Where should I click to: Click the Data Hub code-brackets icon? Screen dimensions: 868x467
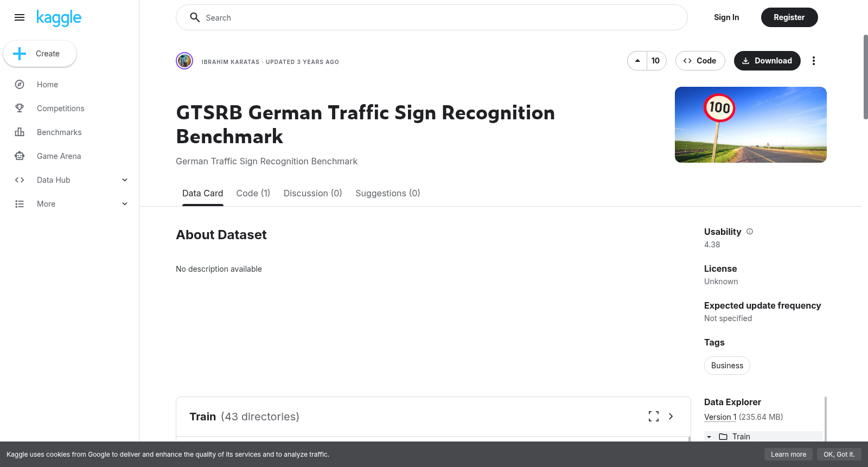coord(20,180)
